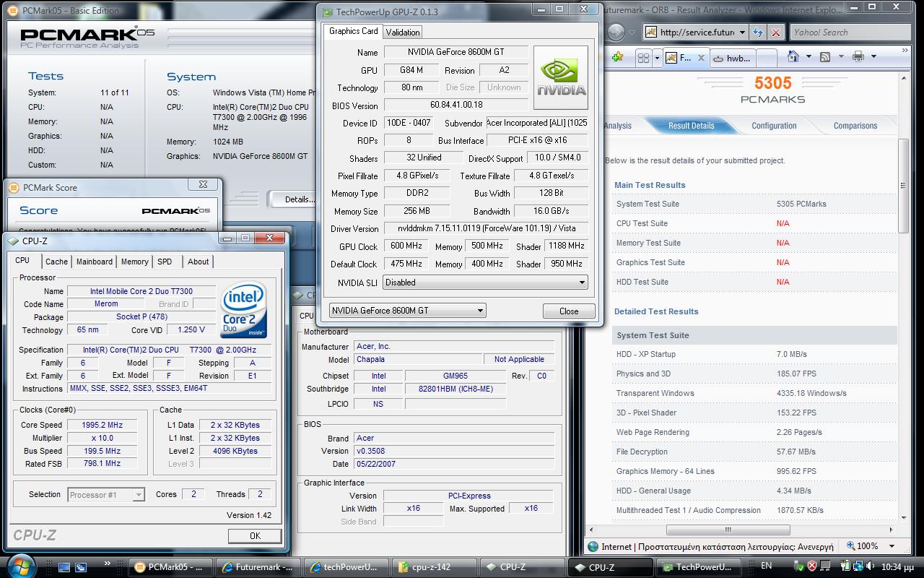Image resolution: width=924 pixels, height=578 pixels.
Task: Open the Comparisons tab on Futuremark page
Action: click(x=855, y=126)
